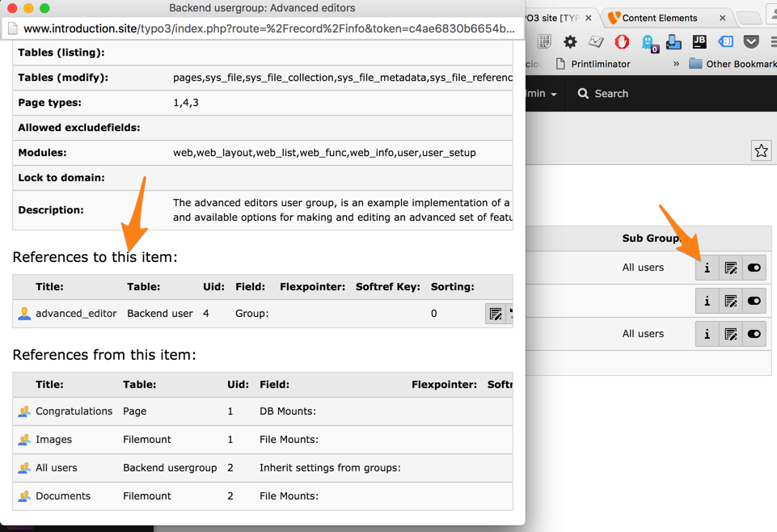Click the popup window URL address bar
This screenshot has height=532, width=777.
(269, 29)
